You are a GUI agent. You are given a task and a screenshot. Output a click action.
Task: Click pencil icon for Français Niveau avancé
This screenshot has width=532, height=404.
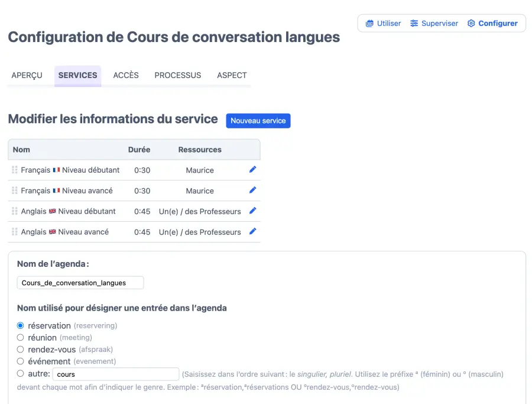(x=252, y=190)
